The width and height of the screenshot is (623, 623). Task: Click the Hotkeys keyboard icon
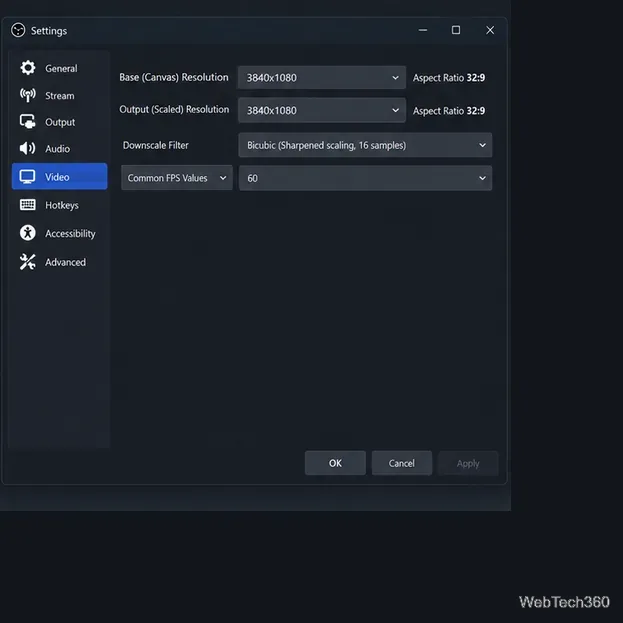[28, 205]
